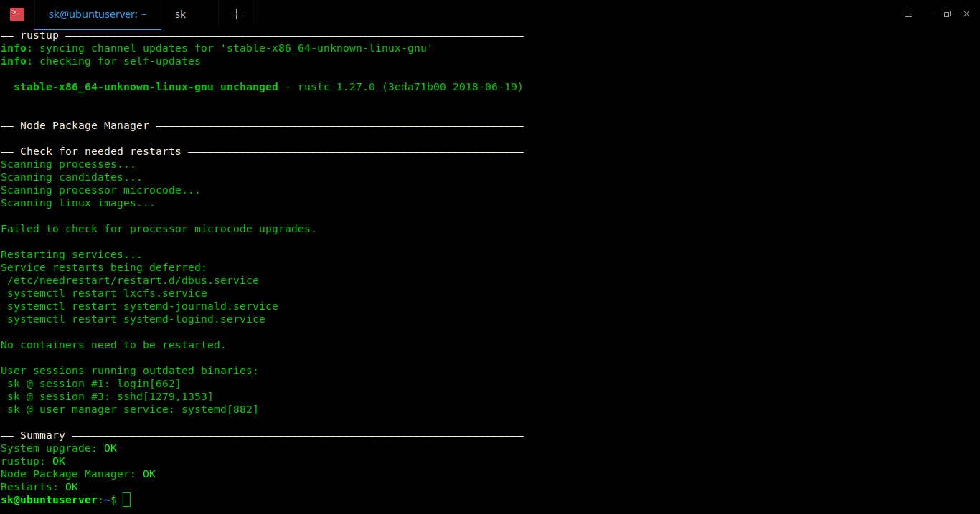Click the Node Package Manager header
Image resolution: width=980 pixels, height=514 pixels.
click(x=84, y=125)
